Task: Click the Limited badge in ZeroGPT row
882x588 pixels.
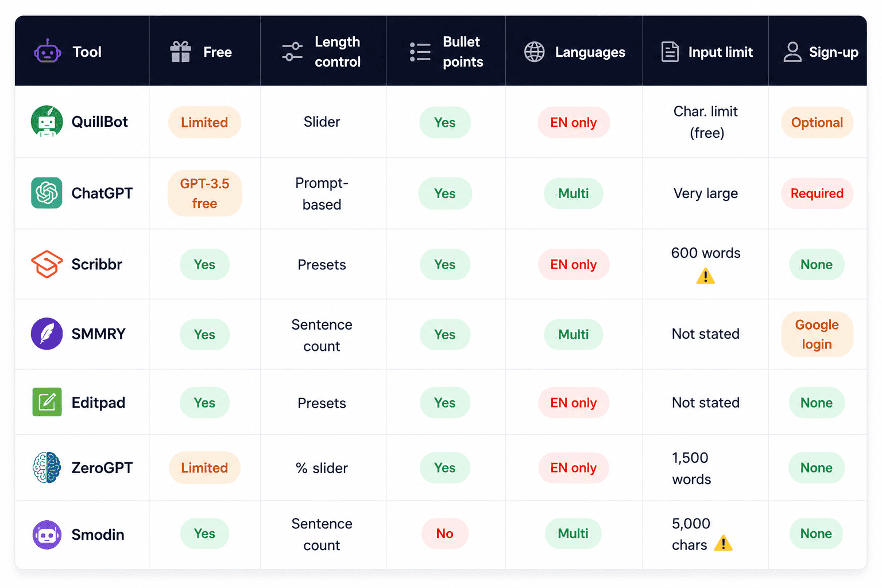Action: (x=204, y=468)
